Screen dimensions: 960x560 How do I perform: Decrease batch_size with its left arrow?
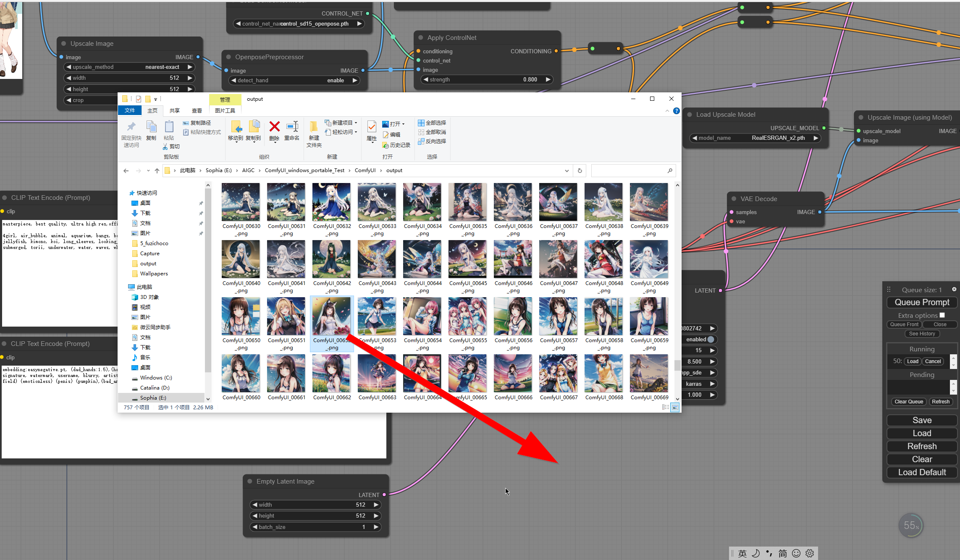[254, 527]
